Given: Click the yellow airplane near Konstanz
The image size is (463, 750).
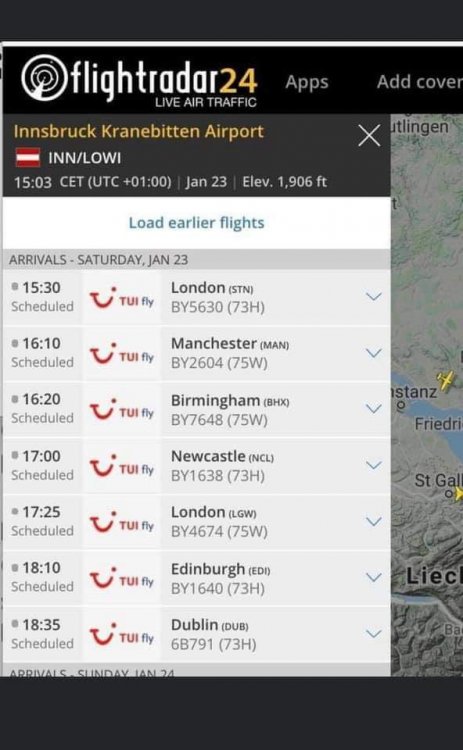Looking at the screenshot, I should [445, 381].
